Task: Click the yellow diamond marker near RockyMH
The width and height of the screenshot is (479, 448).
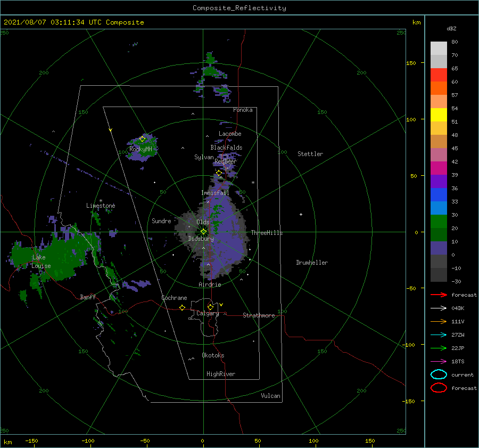Action: [x=142, y=139]
